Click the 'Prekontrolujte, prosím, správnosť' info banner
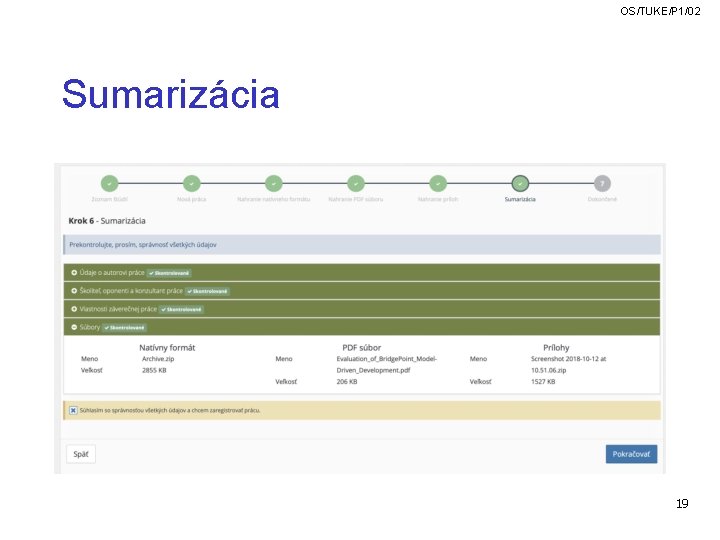The image size is (720, 540). (x=362, y=245)
